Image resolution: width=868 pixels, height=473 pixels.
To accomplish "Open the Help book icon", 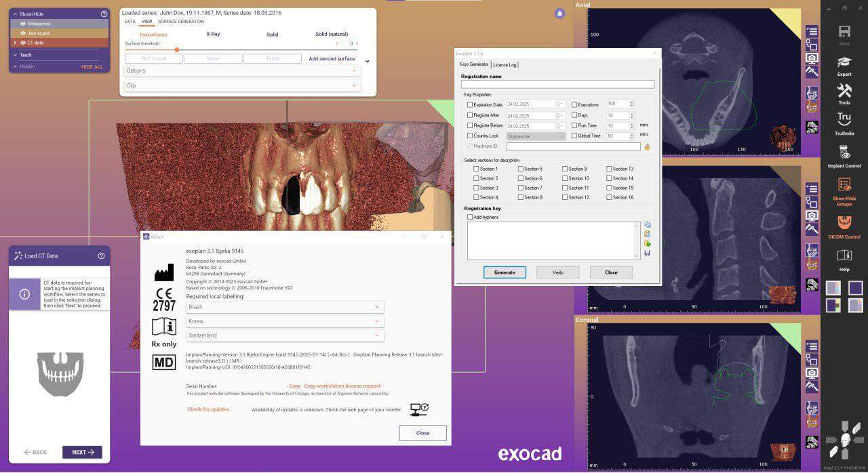I will point(844,255).
